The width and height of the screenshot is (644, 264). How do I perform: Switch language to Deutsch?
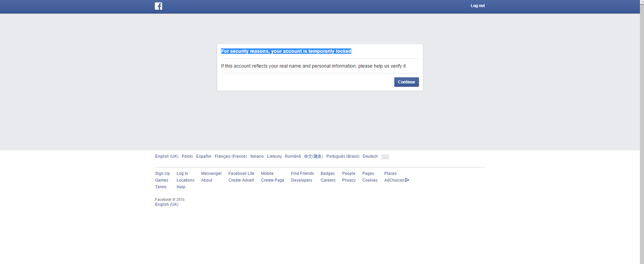[370, 157]
